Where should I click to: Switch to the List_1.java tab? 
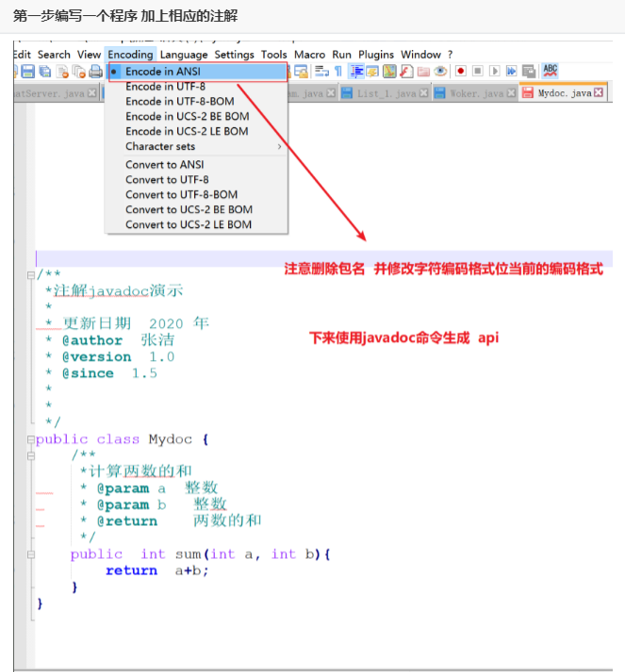(x=386, y=93)
